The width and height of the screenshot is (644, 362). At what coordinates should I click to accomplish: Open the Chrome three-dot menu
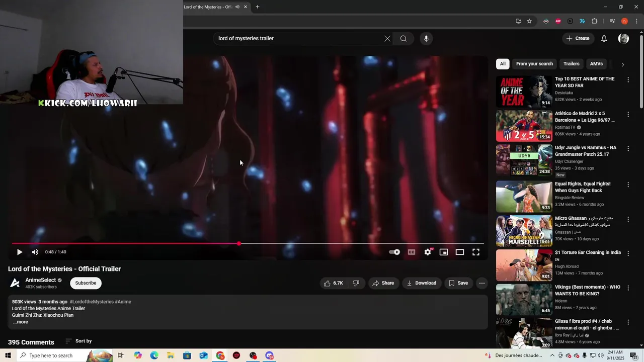tap(636, 21)
